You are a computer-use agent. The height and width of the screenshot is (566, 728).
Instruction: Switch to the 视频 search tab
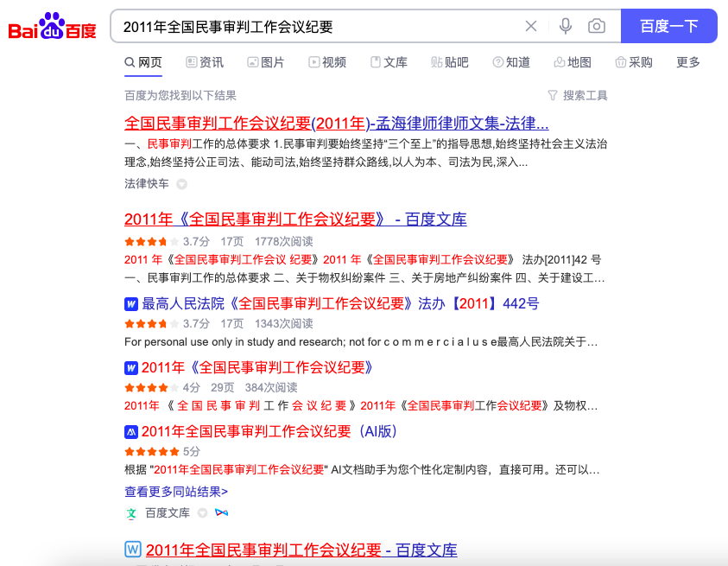[x=327, y=62]
